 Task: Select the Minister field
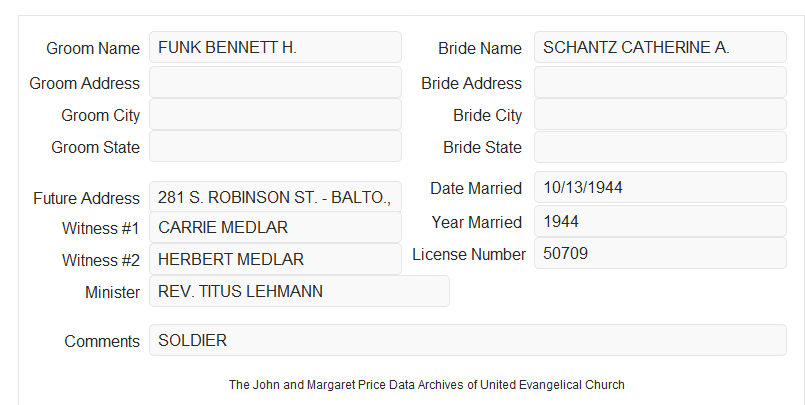(x=299, y=291)
